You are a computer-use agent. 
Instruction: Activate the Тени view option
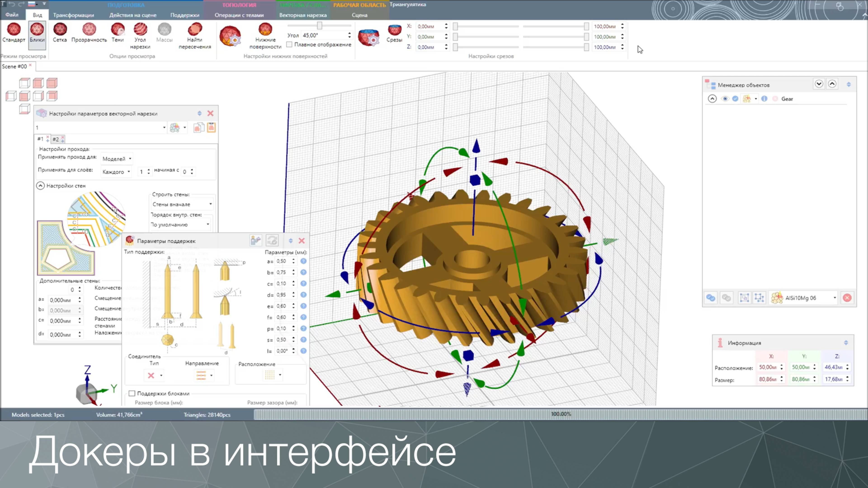click(x=118, y=34)
